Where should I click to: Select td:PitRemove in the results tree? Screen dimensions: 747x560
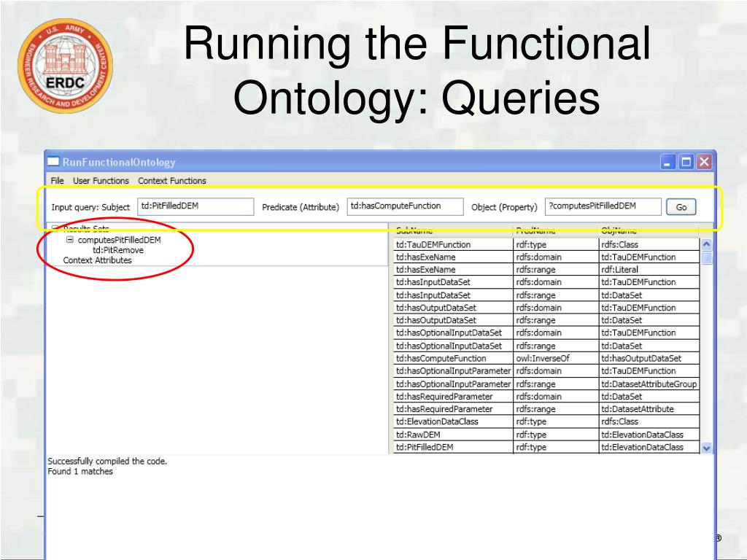pos(117,250)
